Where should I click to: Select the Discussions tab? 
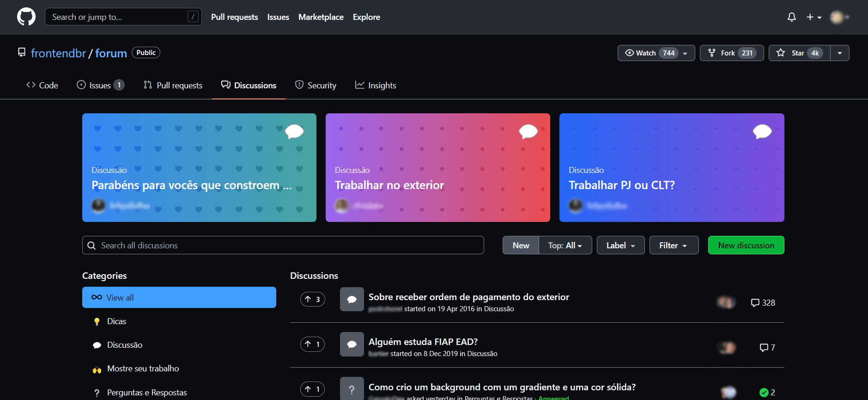249,85
